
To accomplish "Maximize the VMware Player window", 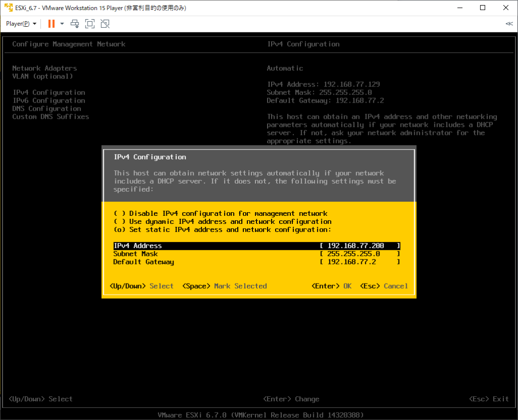I will click(x=483, y=8).
